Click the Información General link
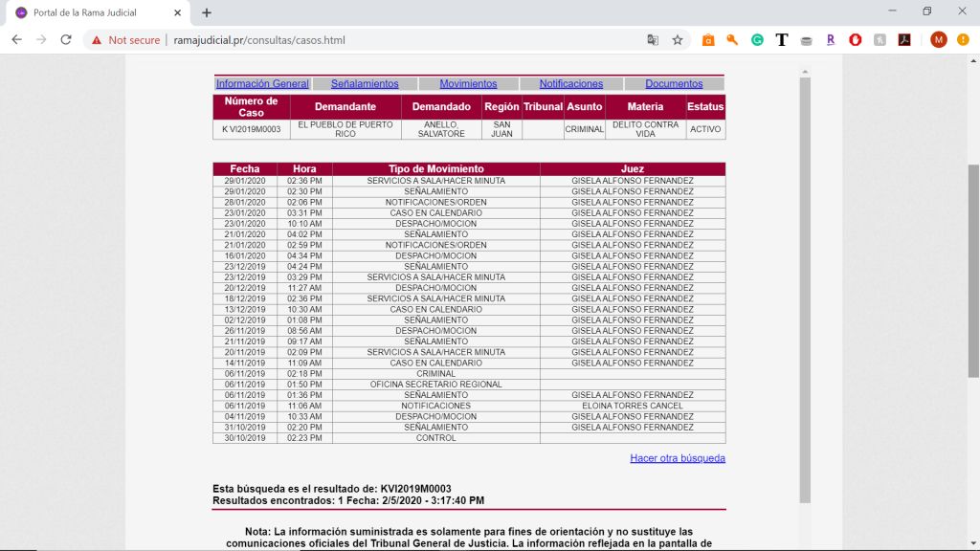The width and height of the screenshot is (980, 551). (x=262, y=84)
